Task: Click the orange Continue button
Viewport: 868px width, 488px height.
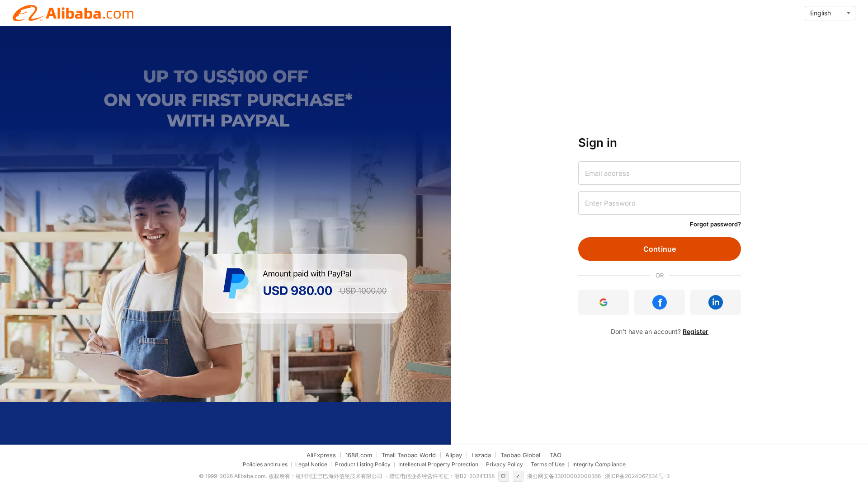Action: [659, 249]
